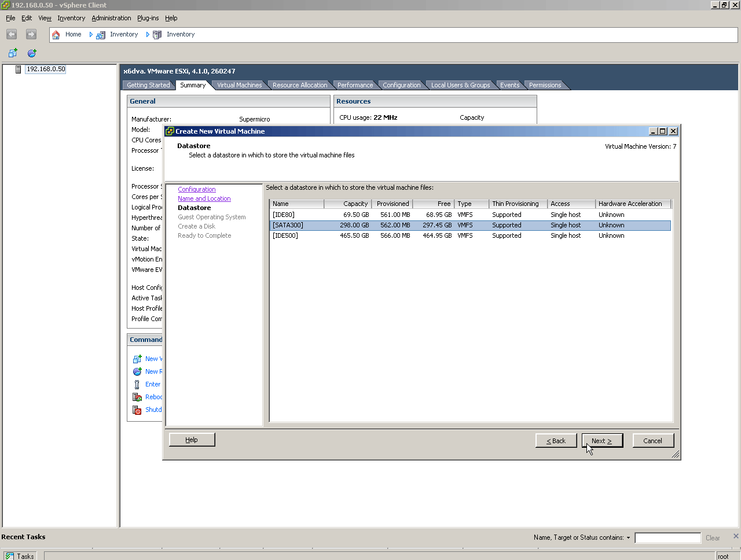741x560 pixels.
Task: Go to the Name and Location step link
Action: coord(204,199)
